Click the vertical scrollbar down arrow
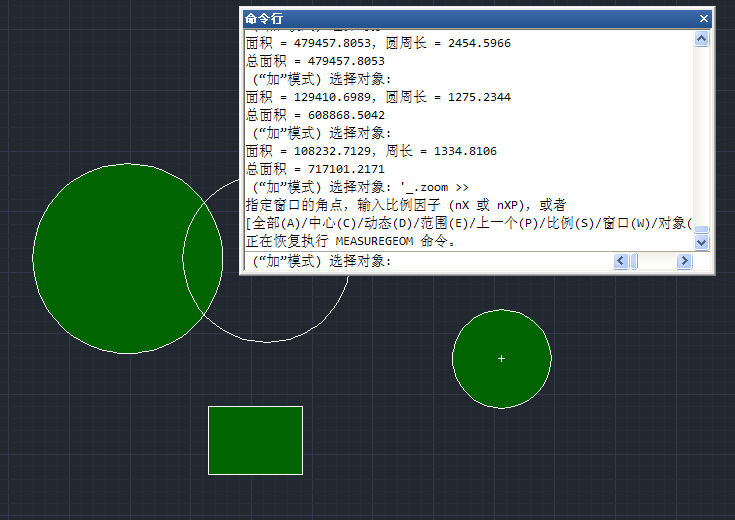 [x=701, y=242]
